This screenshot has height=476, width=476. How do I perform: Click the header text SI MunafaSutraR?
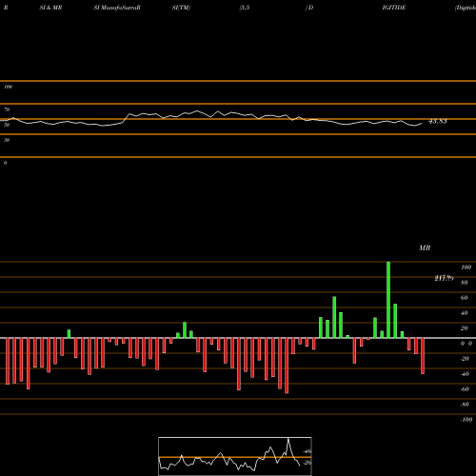click(117, 8)
